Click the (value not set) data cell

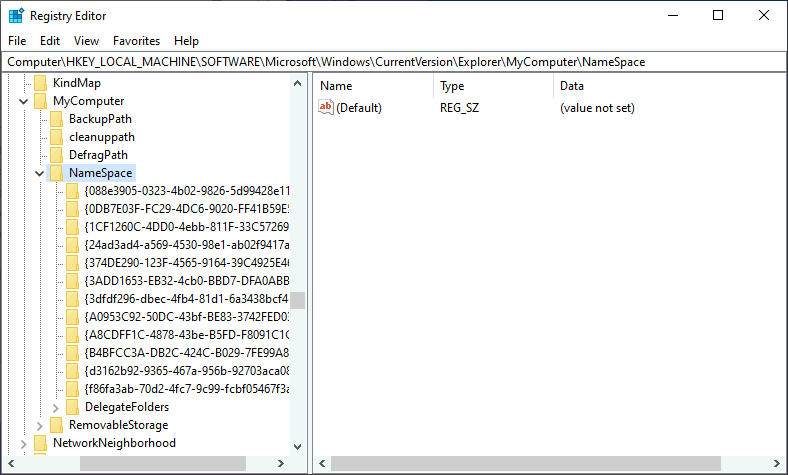(598, 108)
